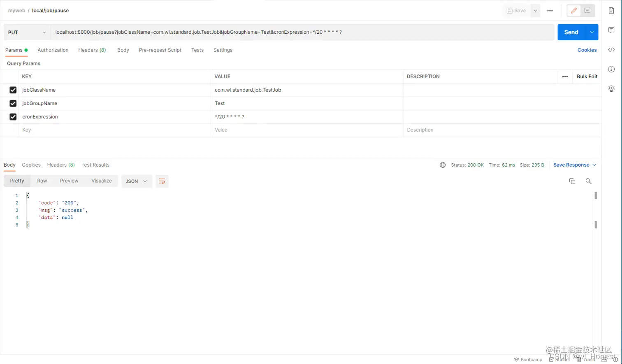The width and height of the screenshot is (622, 364).
Task: Select the Preview response view
Action: [69, 181]
